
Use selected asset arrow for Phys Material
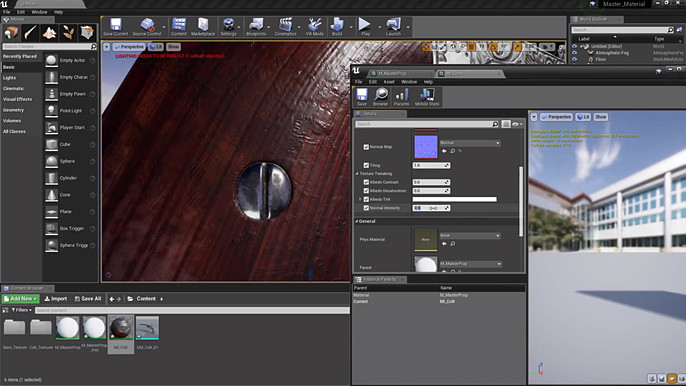(x=444, y=243)
